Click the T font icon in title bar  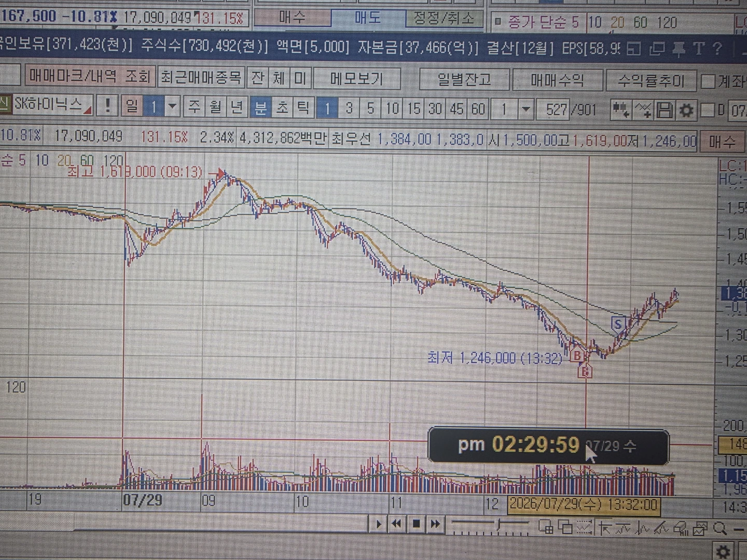(x=698, y=49)
